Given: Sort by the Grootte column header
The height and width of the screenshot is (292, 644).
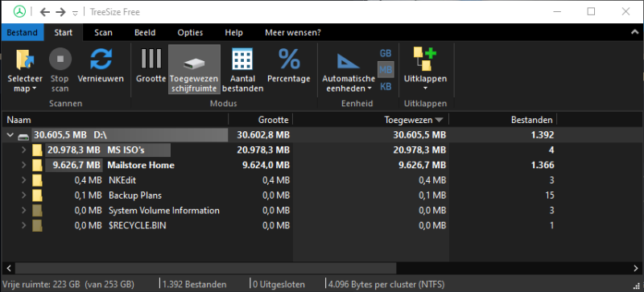Looking at the screenshot, I should tap(260, 120).
